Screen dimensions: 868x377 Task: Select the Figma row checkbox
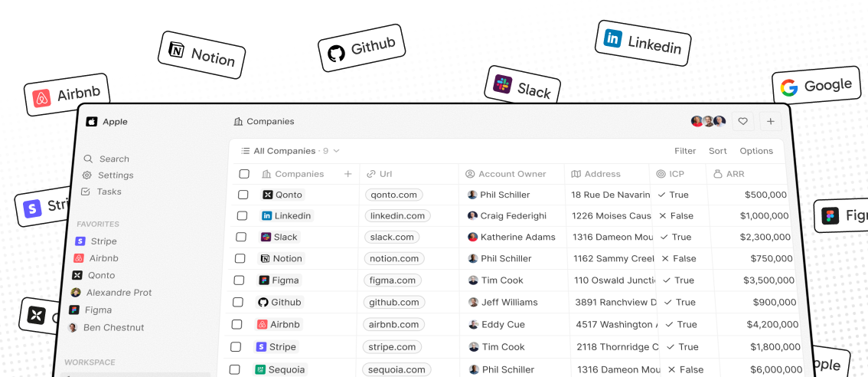239,280
